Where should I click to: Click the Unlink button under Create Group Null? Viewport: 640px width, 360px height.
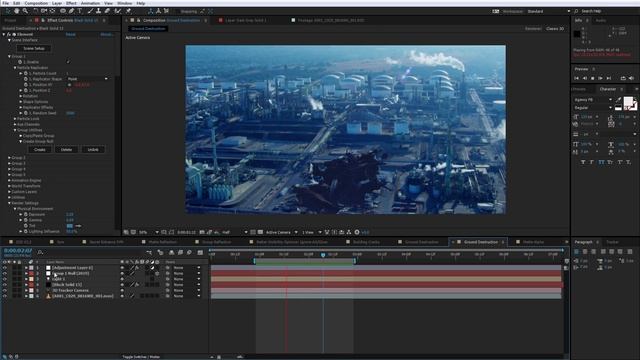(x=93, y=150)
